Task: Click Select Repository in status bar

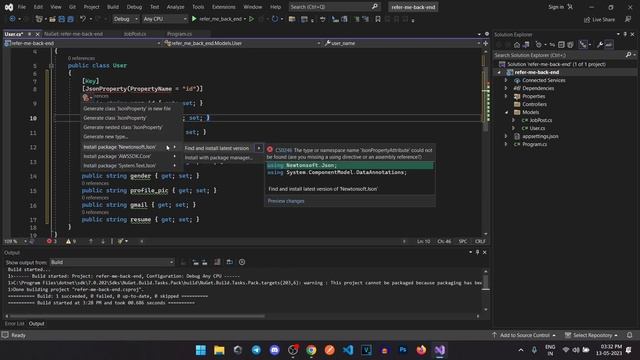Action: tap(591, 335)
